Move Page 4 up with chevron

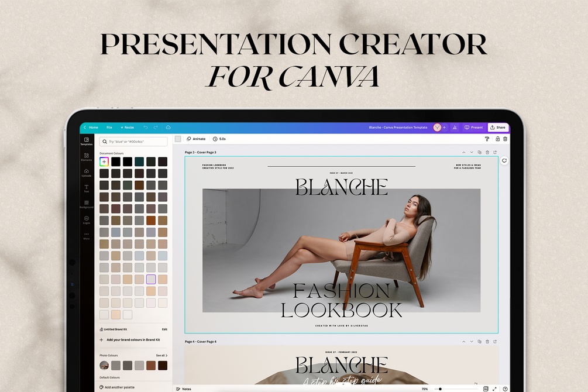[x=463, y=342]
